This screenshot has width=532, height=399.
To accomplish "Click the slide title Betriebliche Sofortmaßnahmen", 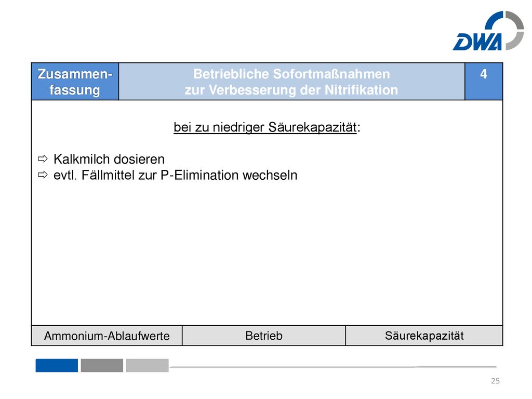I will [292, 74].
